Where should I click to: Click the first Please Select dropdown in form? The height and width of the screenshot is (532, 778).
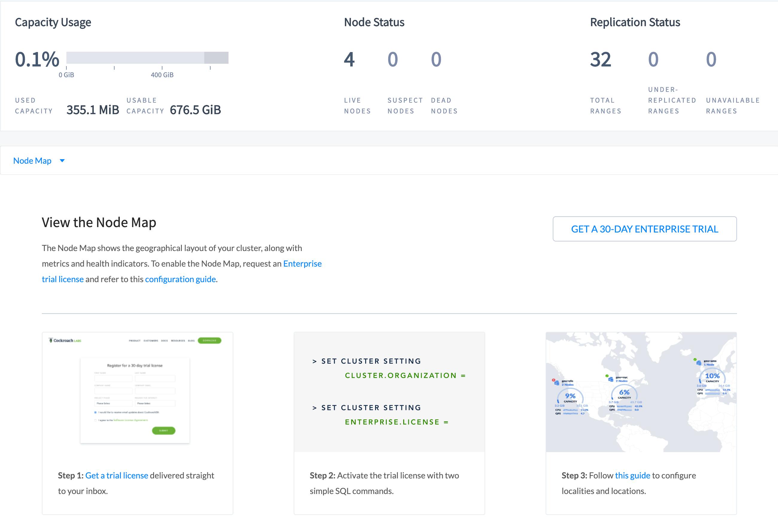113,403
